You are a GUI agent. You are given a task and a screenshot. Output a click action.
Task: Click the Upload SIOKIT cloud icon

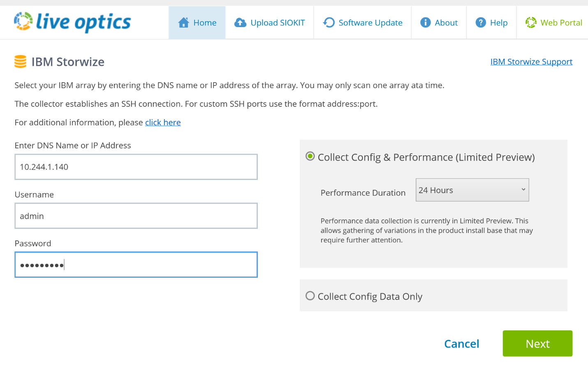click(x=240, y=23)
